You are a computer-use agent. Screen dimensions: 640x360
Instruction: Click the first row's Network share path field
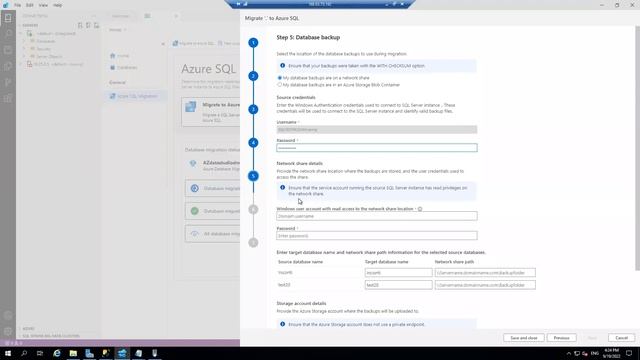485,273
